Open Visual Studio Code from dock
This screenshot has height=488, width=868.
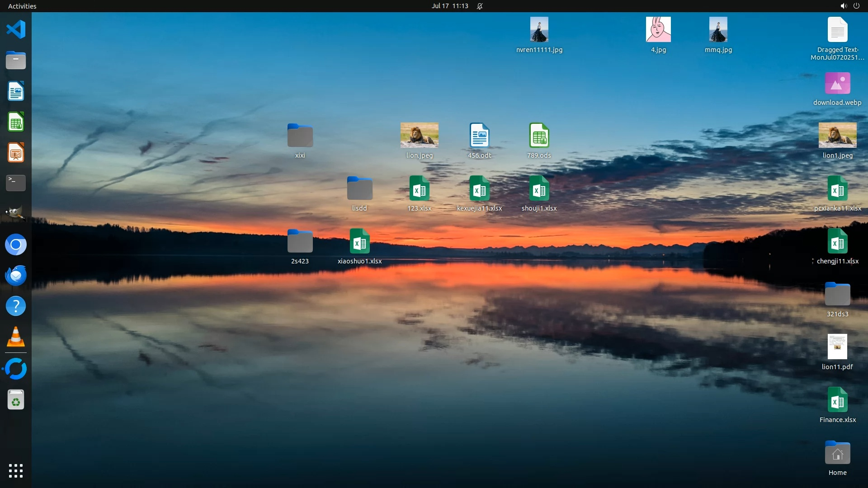[x=16, y=30]
